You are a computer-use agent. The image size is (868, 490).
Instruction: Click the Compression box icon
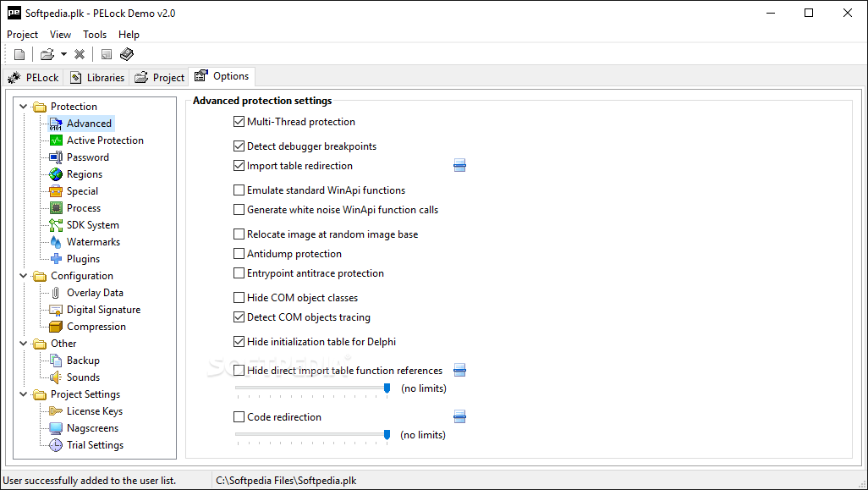point(56,327)
